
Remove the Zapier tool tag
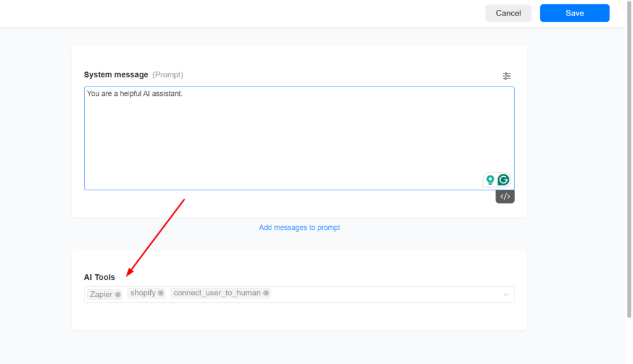tap(117, 295)
